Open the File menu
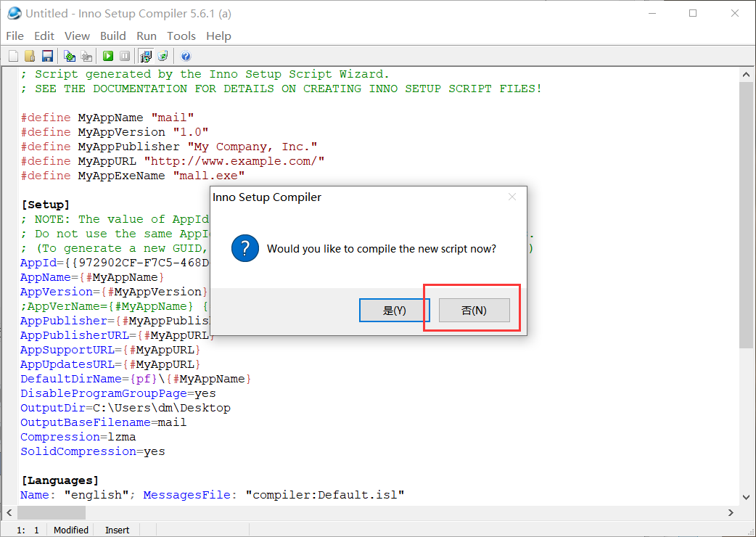 [15, 36]
